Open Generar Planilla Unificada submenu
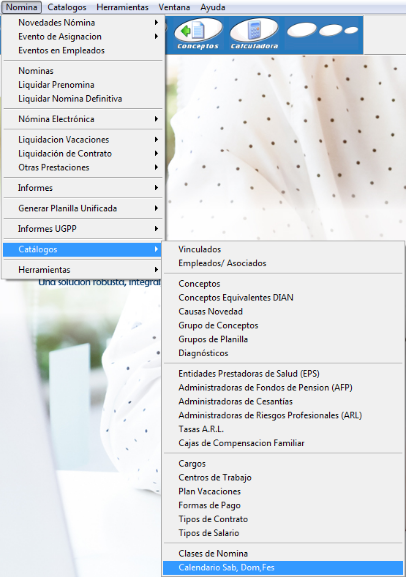This screenshot has height=578, width=406. pyautogui.click(x=83, y=208)
